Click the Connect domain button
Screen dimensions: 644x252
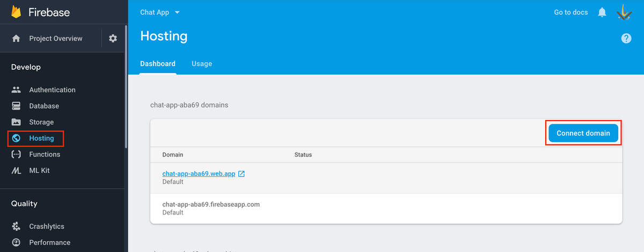pyautogui.click(x=583, y=133)
